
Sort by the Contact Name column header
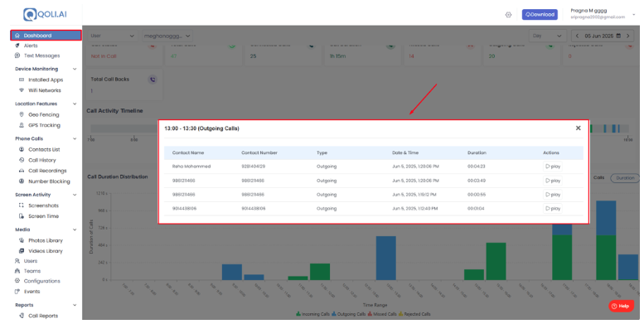pyautogui.click(x=187, y=152)
